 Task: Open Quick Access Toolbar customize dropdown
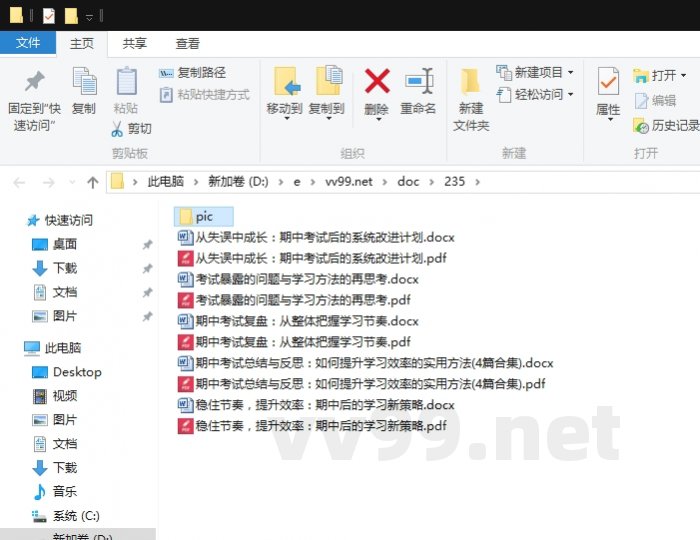[x=89, y=17]
